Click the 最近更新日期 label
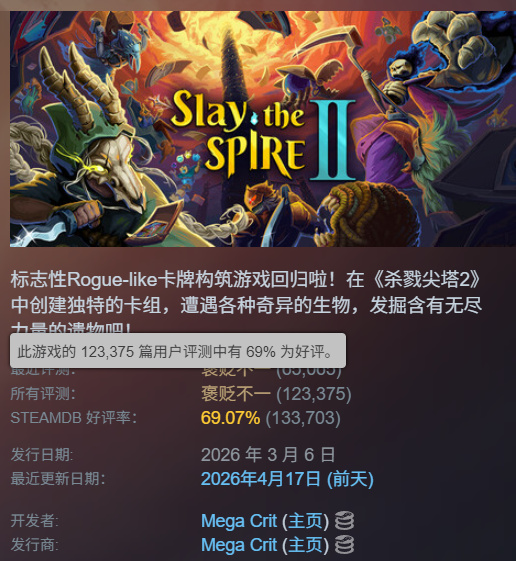The height and width of the screenshot is (561, 516). 58,479
